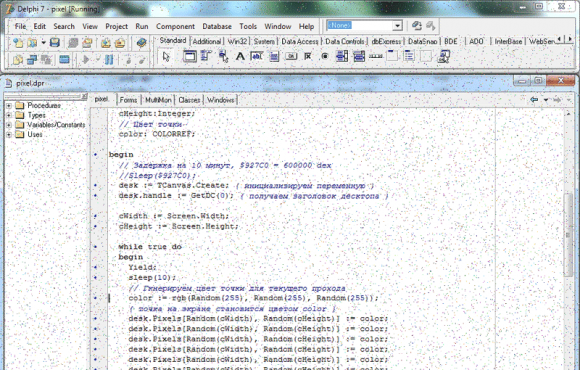Image resolution: width=580 pixels, height=370 pixels.
Task: Click the code editor vertical scrollbar thumb
Action: 568,235
